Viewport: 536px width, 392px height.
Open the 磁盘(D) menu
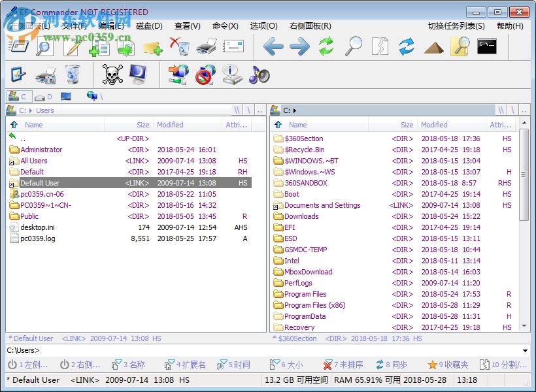click(x=149, y=26)
